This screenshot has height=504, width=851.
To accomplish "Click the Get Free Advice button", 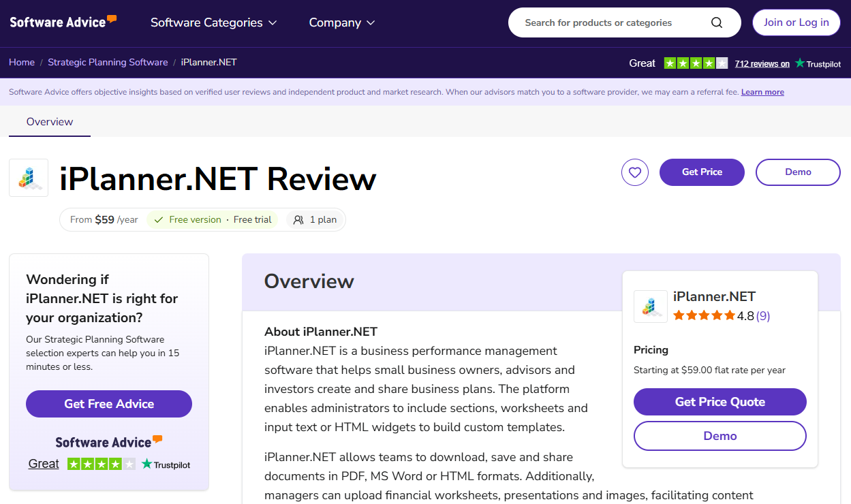I will (109, 404).
